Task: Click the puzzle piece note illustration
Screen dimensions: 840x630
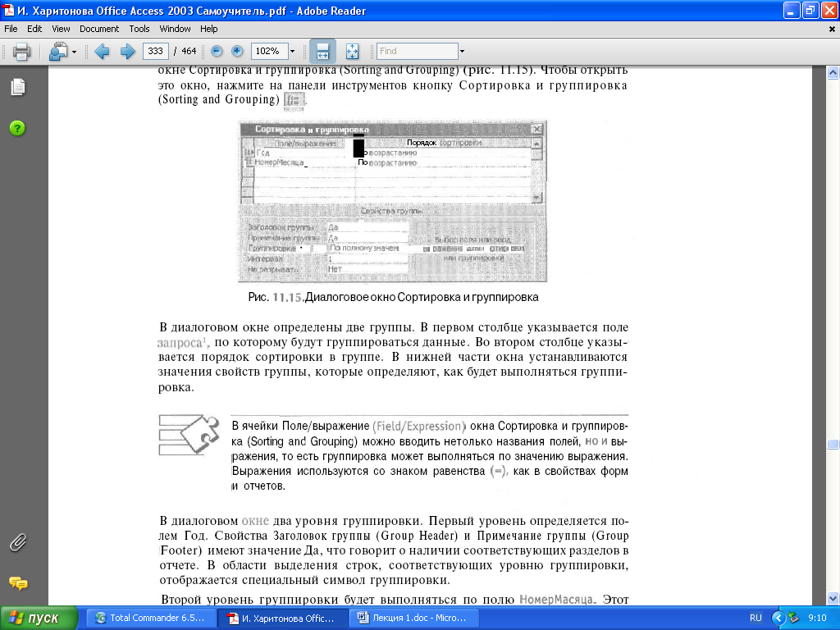Action: pos(189,435)
